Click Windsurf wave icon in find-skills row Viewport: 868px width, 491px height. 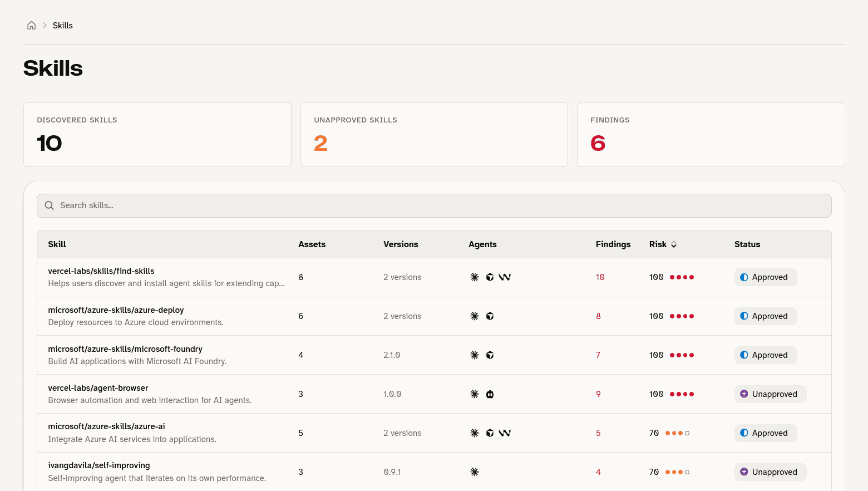click(505, 277)
